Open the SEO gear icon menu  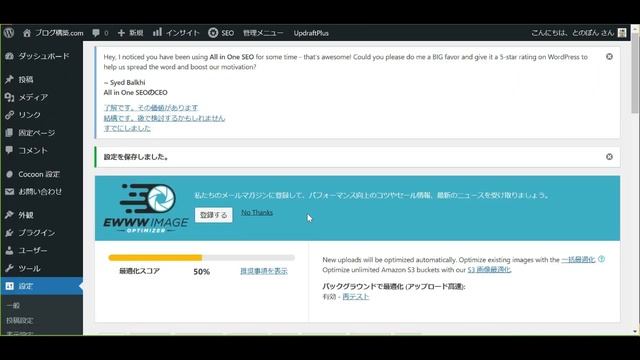213,33
